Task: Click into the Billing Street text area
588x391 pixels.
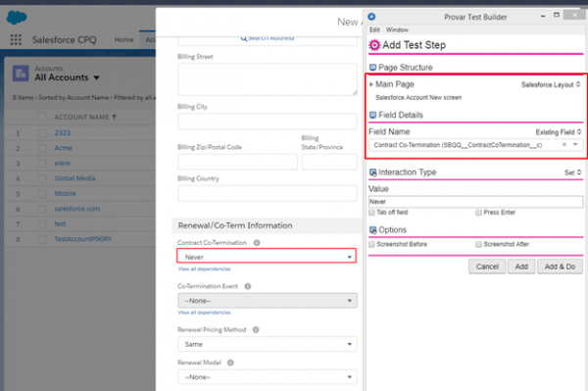Action: [268, 79]
